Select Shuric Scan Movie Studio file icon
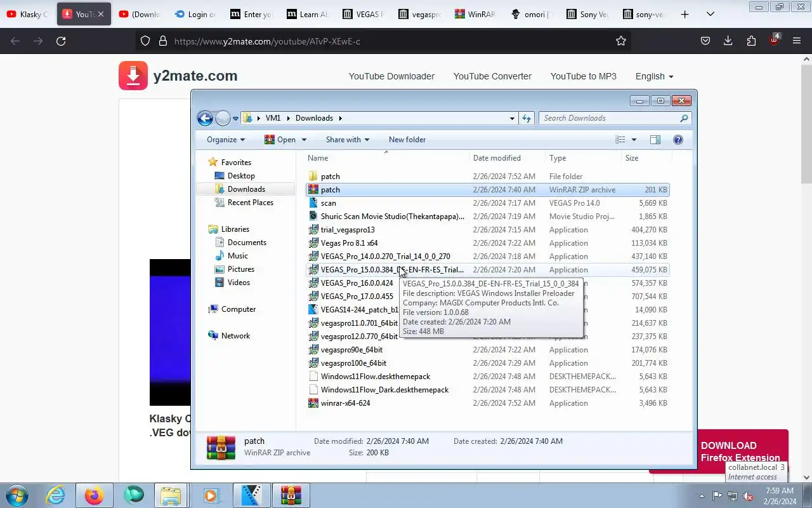The width and height of the screenshot is (812, 508). point(313,217)
